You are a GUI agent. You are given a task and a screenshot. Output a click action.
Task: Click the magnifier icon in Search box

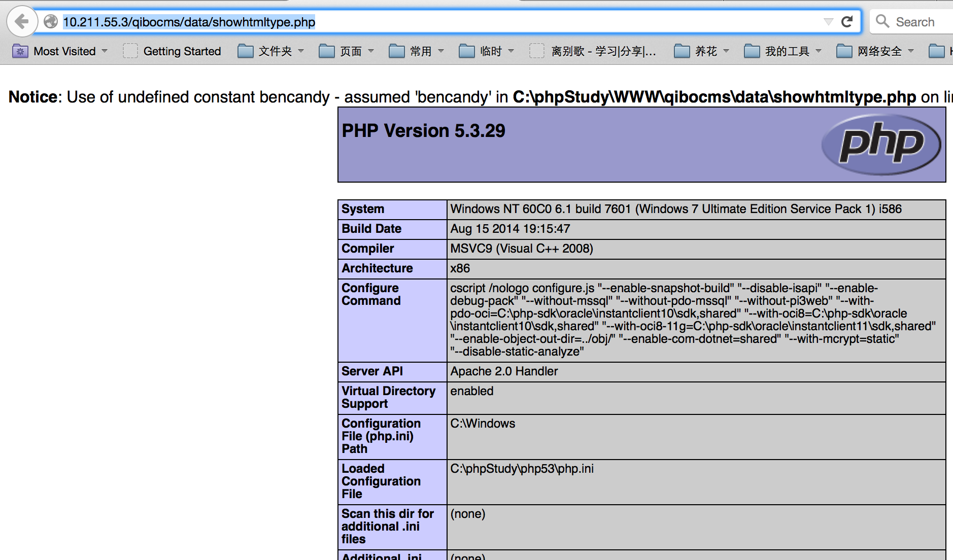pos(882,21)
